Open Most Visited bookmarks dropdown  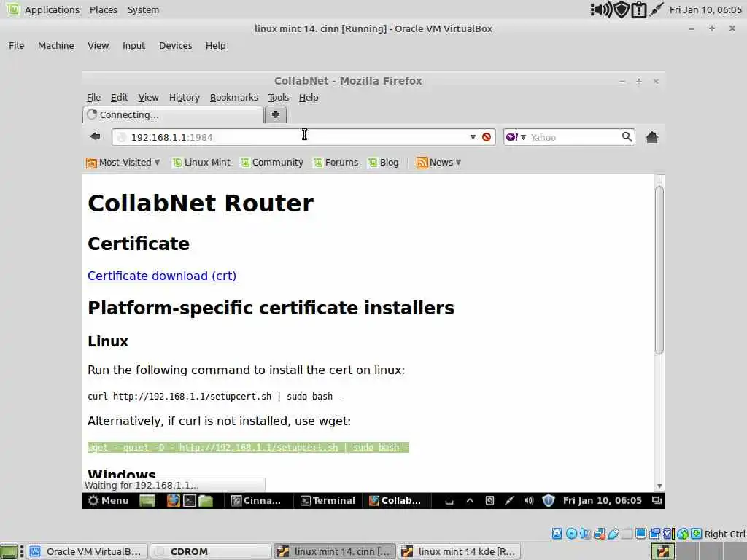(123, 163)
